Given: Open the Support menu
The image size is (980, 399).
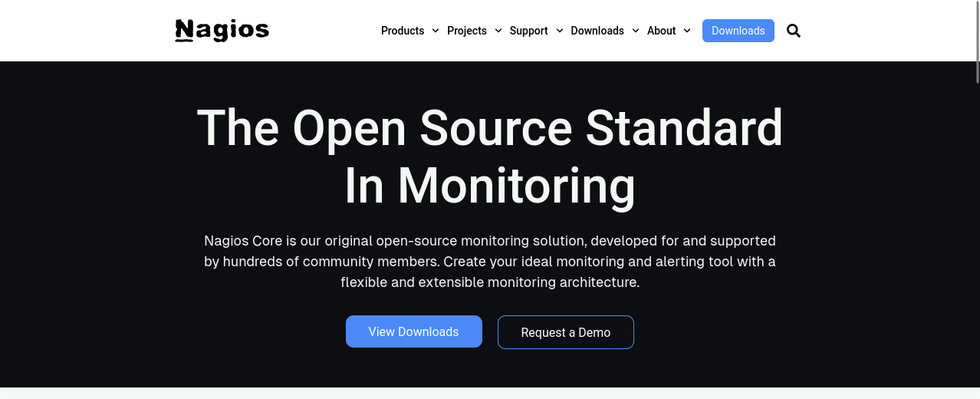Looking at the screenshot, I should pyautogui.click(x=529, y=31).
